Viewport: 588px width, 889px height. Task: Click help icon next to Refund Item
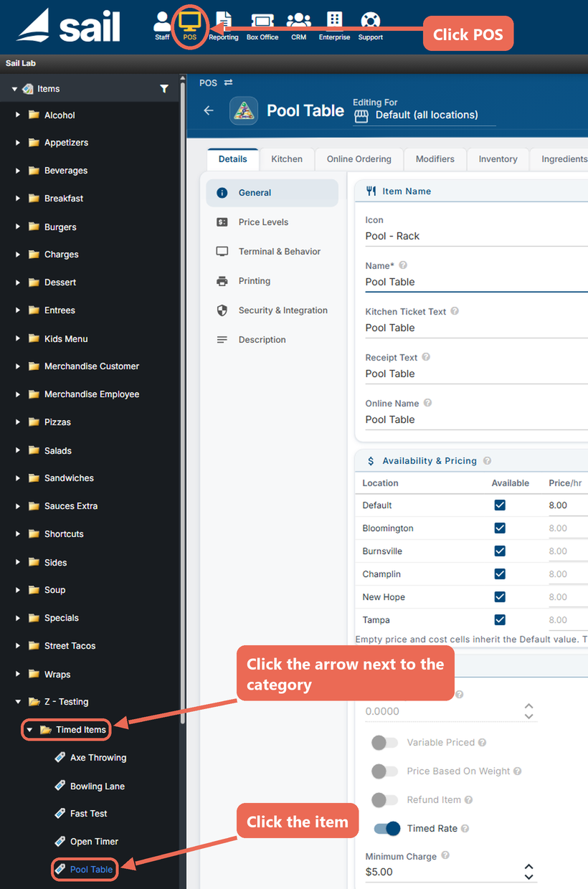pyautogui.click(x=468, y=800)
